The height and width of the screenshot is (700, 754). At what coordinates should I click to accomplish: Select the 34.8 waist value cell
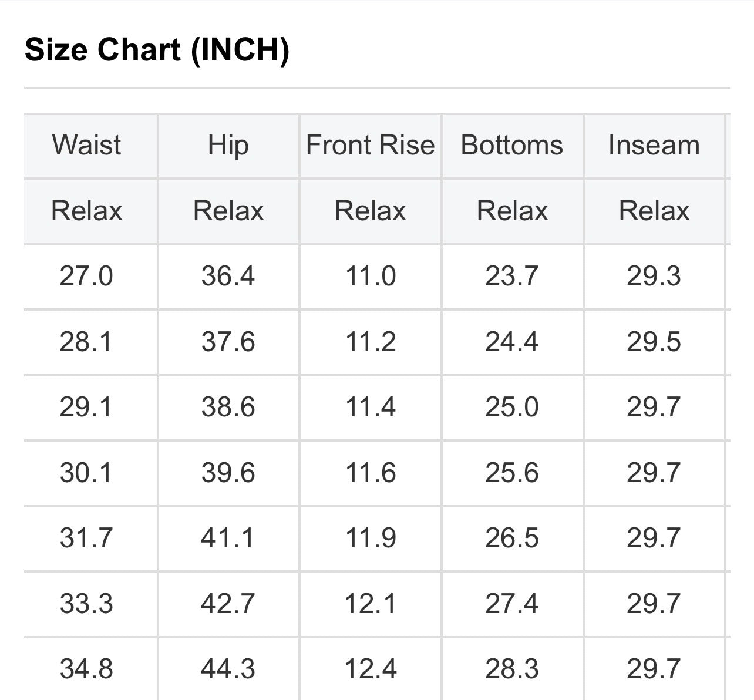click(x=86, y=669)
